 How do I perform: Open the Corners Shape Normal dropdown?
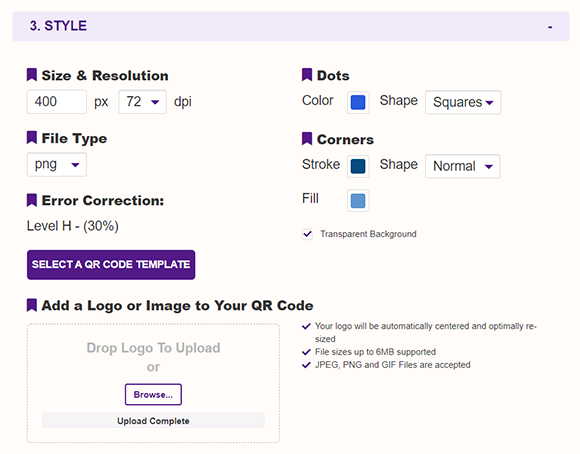[x=462, y=167]
